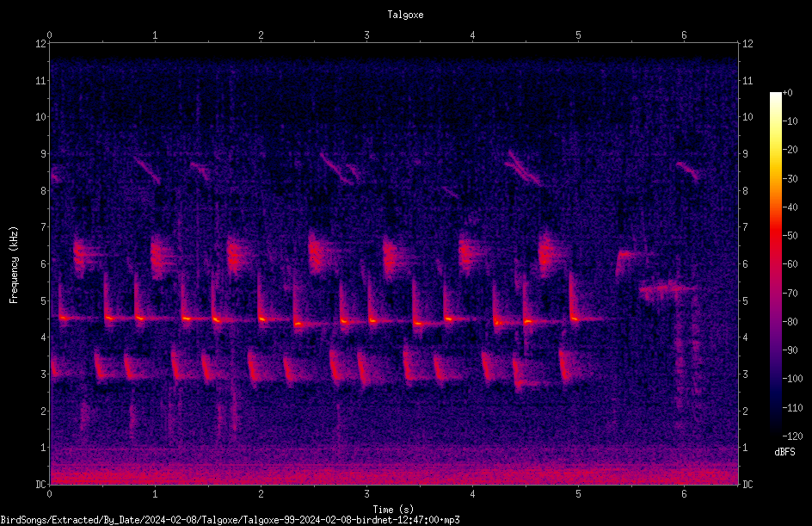Click the low-frequency noise band below 1 kHz
This screenshot has height=526, width=812.
394,467
